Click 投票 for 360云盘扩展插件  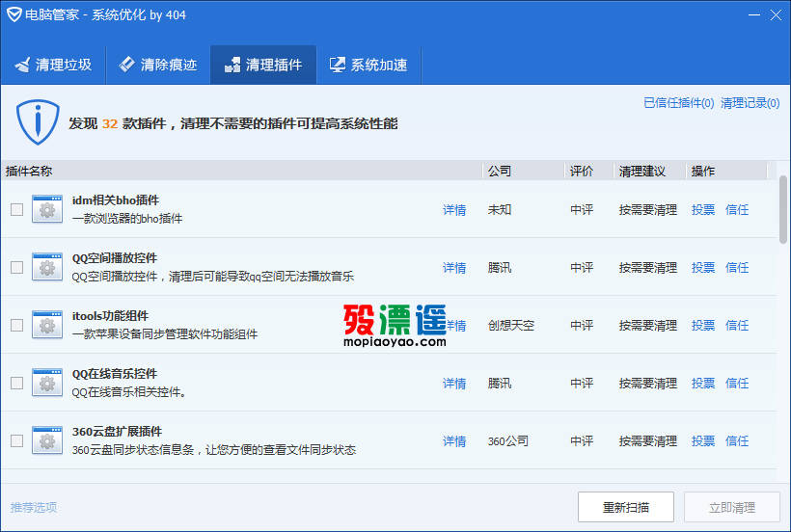tap(703, 441)
